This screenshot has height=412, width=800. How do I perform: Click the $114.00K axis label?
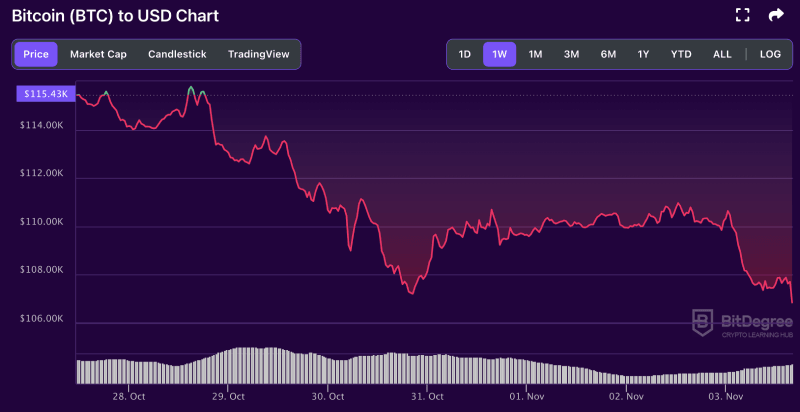coord(41,125)
